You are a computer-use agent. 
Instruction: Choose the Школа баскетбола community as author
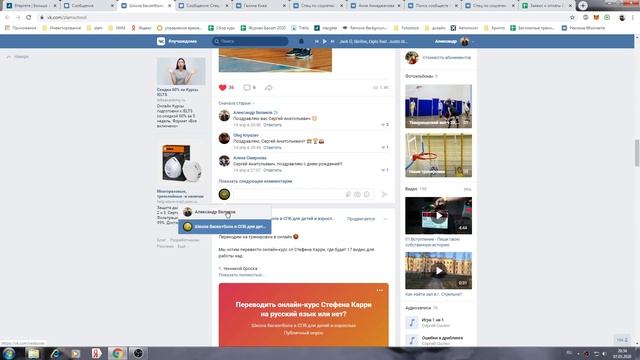click(224, 227)
